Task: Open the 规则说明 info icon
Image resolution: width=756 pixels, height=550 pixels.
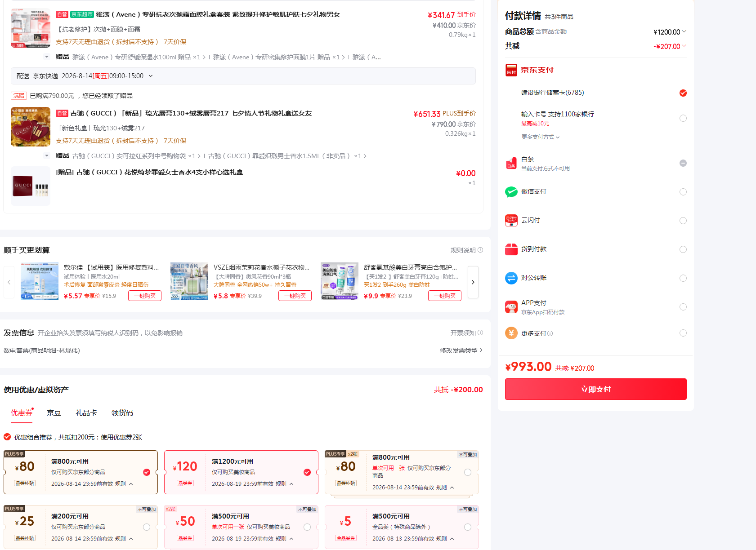Action: [x=480, y=250]
